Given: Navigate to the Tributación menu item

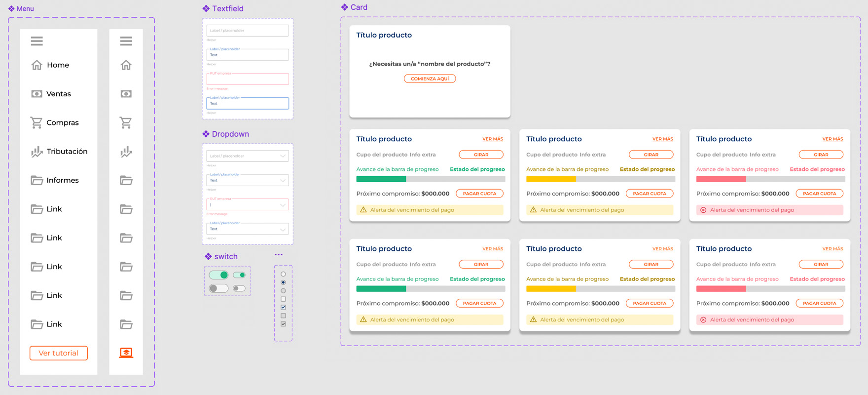Looking at the screenshot, I should (x=59, y=152).
